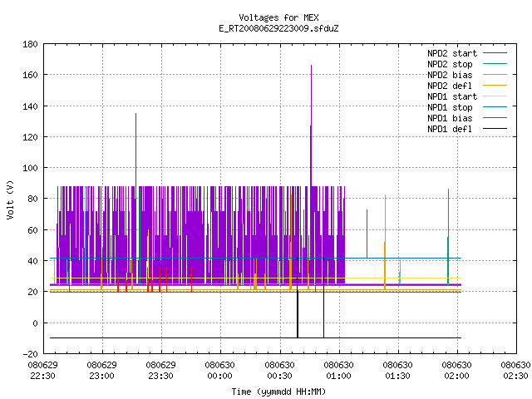Select the 'NPD2 stop' legend label
532x399 pixels.
[450, 64]
